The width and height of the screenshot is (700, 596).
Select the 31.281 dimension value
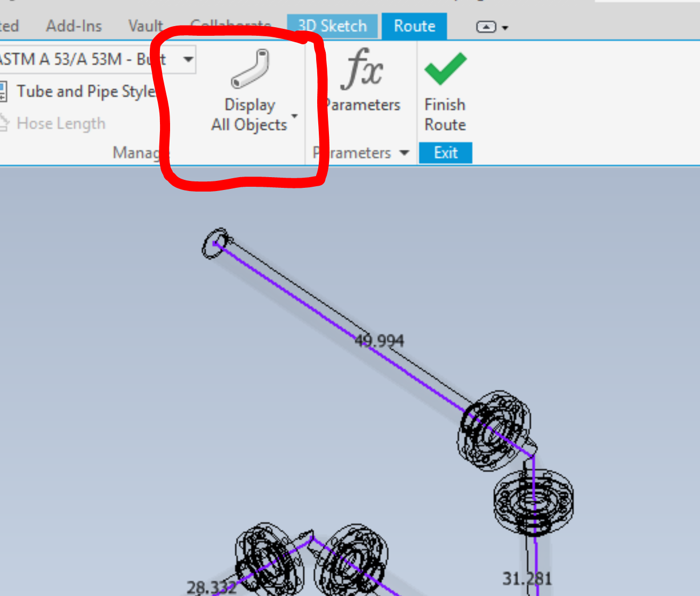(528, 578)
